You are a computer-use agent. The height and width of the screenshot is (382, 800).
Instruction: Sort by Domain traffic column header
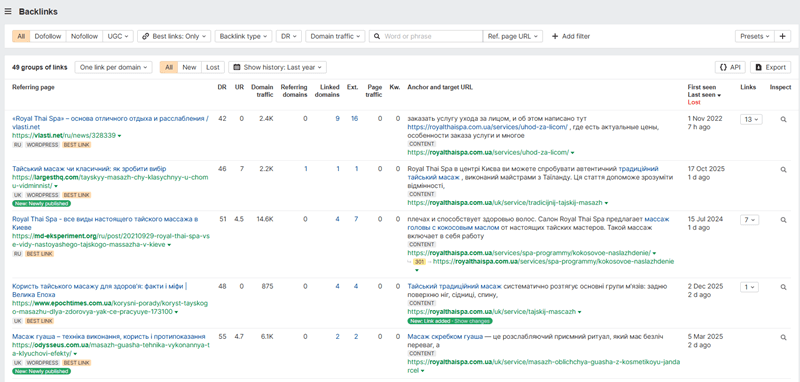(262, 91)
